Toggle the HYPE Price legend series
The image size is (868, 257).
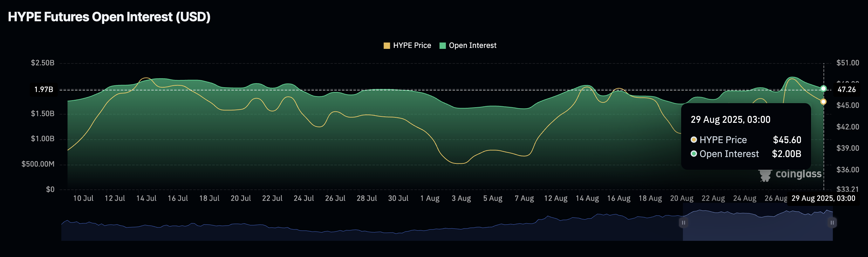click(x=412, y=45)
